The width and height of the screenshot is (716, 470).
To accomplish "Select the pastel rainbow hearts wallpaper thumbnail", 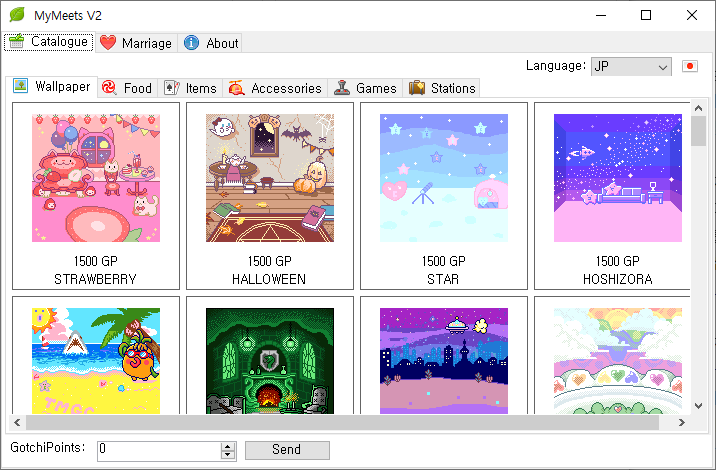I will click(x=618, y=361).
